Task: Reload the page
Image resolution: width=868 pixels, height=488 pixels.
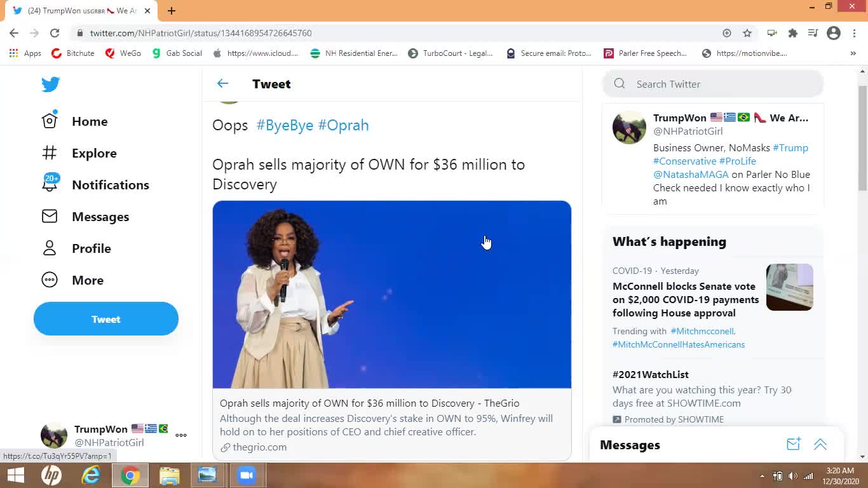Action: pyautogui.click(x=55, y=33)
